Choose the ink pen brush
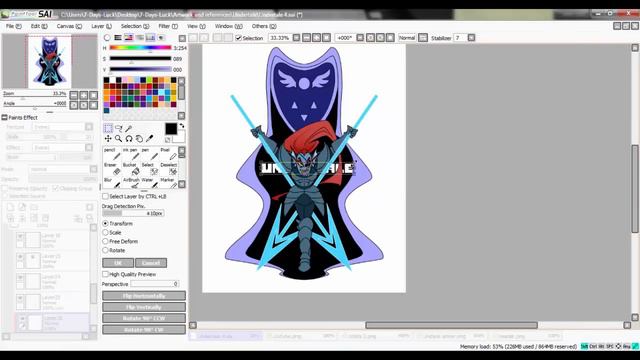 coord(131,154)
